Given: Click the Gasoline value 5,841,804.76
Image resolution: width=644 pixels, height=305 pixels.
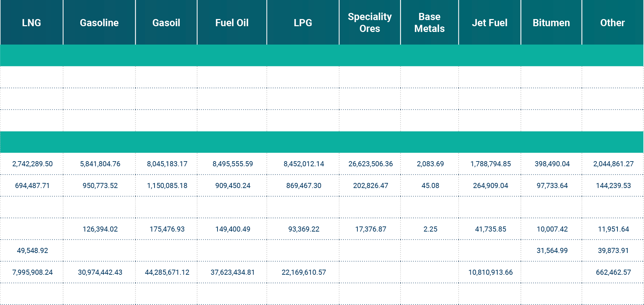Looking at the screenshot, I should point(100,164).
